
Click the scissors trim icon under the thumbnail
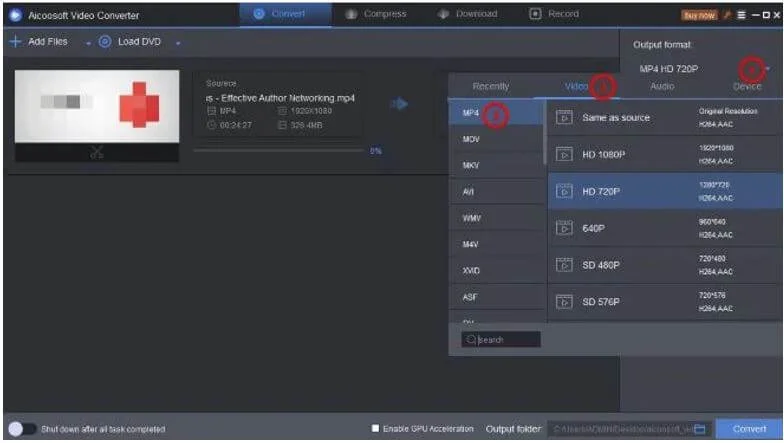tap(96, 154)
